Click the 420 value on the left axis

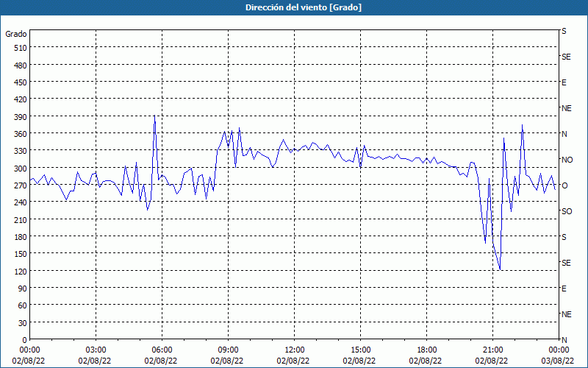pyautogui.click(x=20, y=100)
